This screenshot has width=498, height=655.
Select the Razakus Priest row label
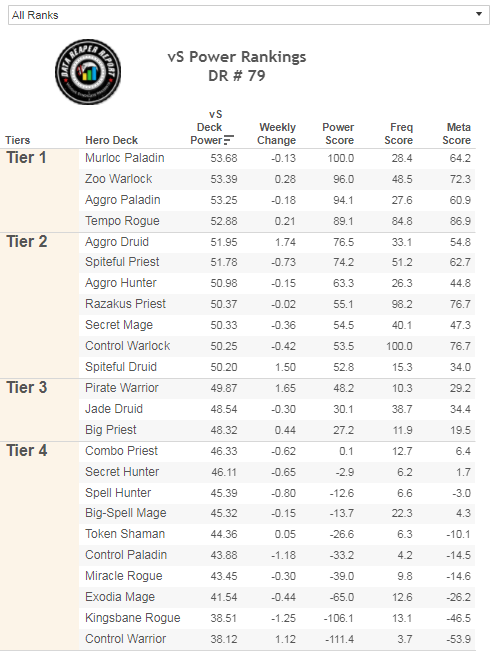coord(125,304)
